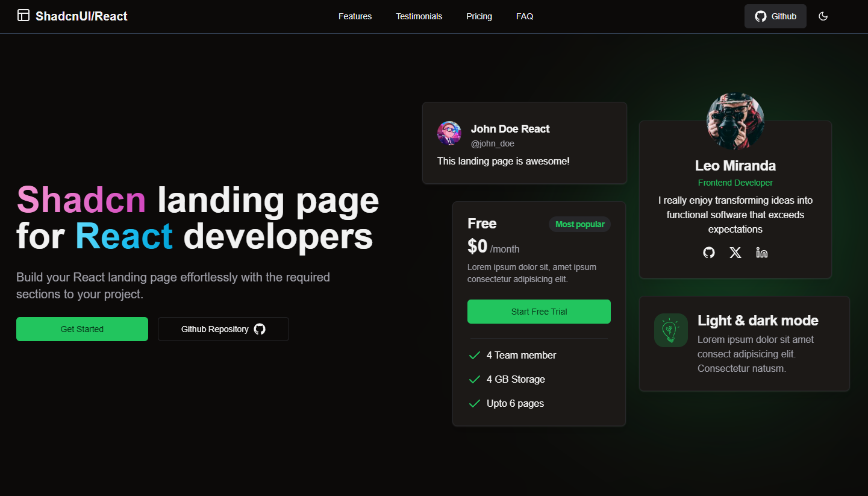The width and height of the screenshot is (868, 496).
Task: Click the Frontend Developer subtitle
Action: point(735,183)
